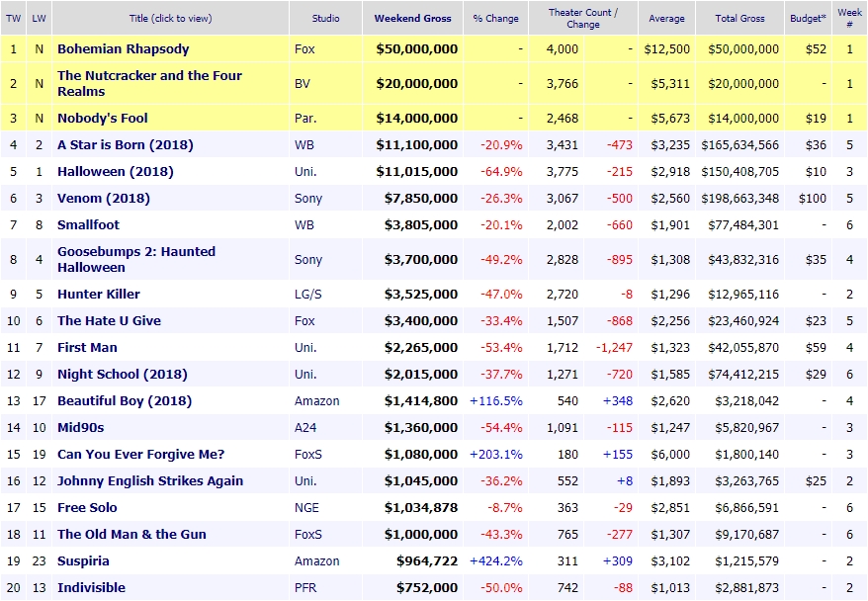Click the Title (click to view) header

(170, 18)
